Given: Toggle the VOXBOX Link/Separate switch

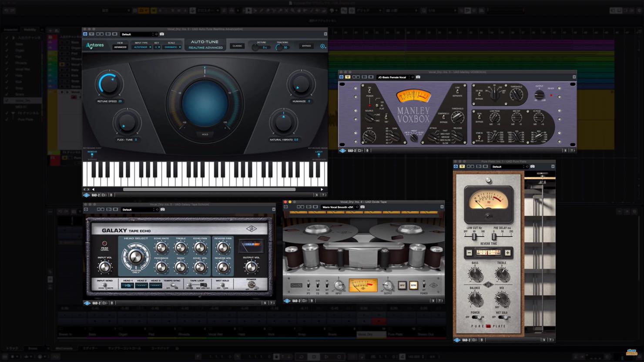Looking at the screenshot, I should (457, 91).
